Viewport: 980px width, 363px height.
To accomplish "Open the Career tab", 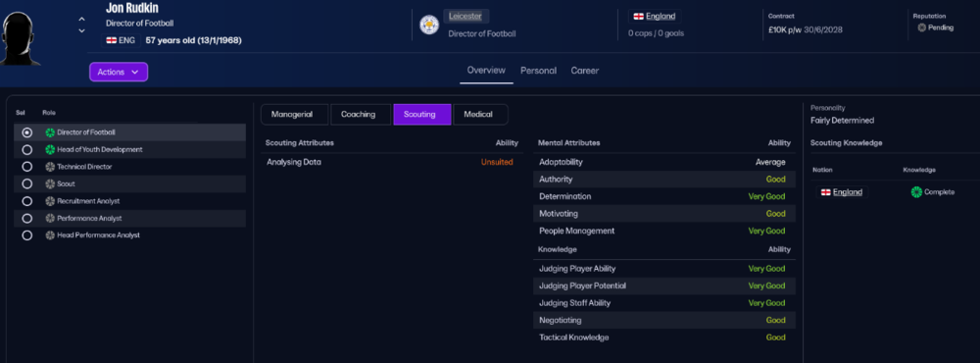I will coord(584,71).
